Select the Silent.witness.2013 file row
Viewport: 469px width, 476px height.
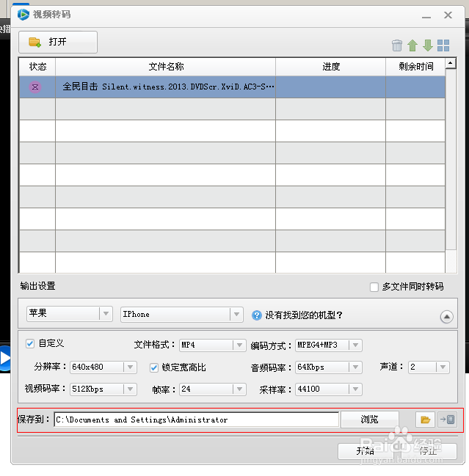point(233,87)
